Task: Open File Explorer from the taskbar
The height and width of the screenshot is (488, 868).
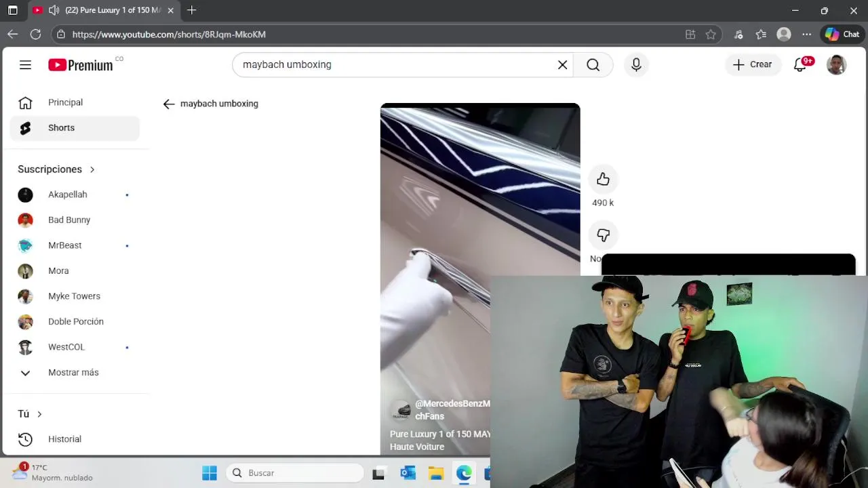Action: (x=436, y=473)
